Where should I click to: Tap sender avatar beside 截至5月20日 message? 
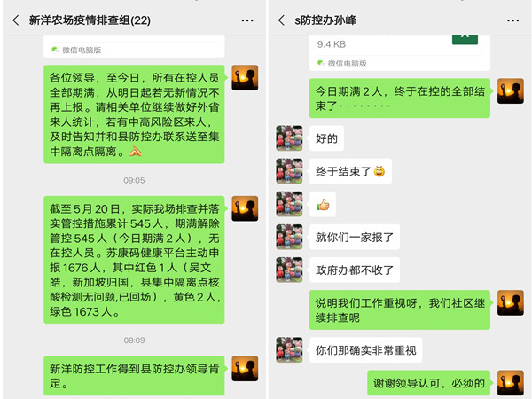click(x=245, y=208)
